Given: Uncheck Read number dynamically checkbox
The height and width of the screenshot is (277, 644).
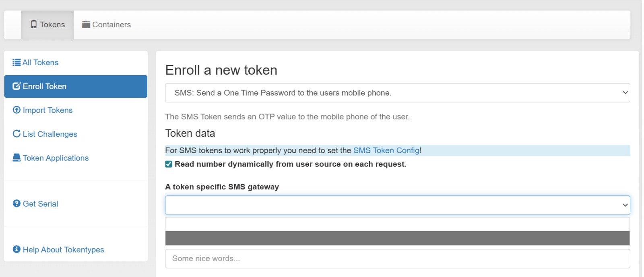Looking at the screenshot, I should click(x=169, y=164).
